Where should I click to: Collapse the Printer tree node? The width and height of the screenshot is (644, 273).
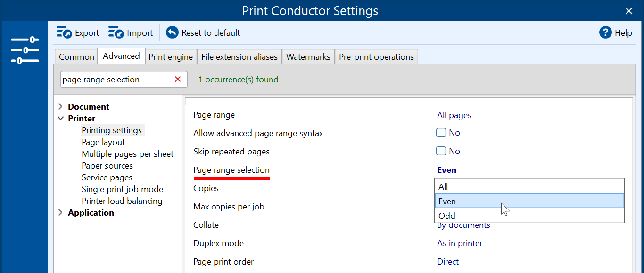pos(60,118)
